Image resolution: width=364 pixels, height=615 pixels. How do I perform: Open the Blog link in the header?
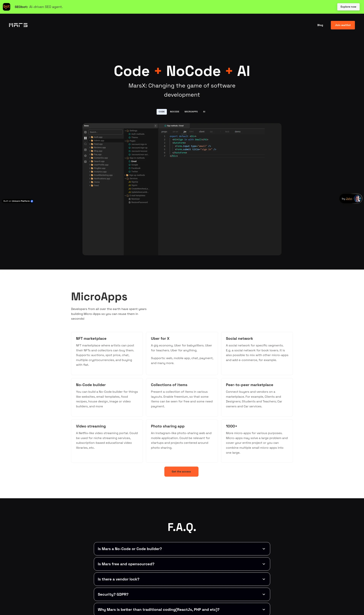[x=320, y=25]
